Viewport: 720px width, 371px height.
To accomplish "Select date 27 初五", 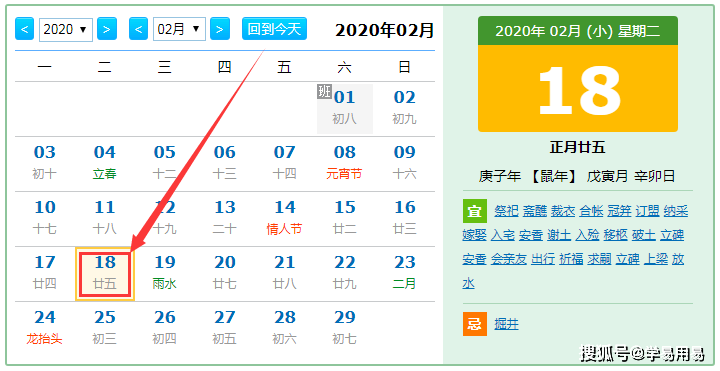I will coord(225,328).
